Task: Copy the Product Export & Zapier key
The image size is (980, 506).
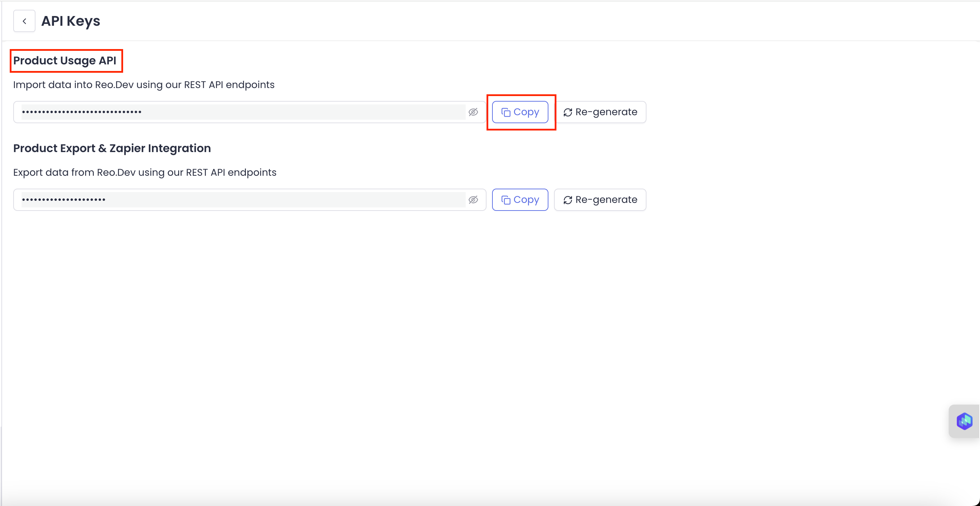Action: click(x=520, y=199)
